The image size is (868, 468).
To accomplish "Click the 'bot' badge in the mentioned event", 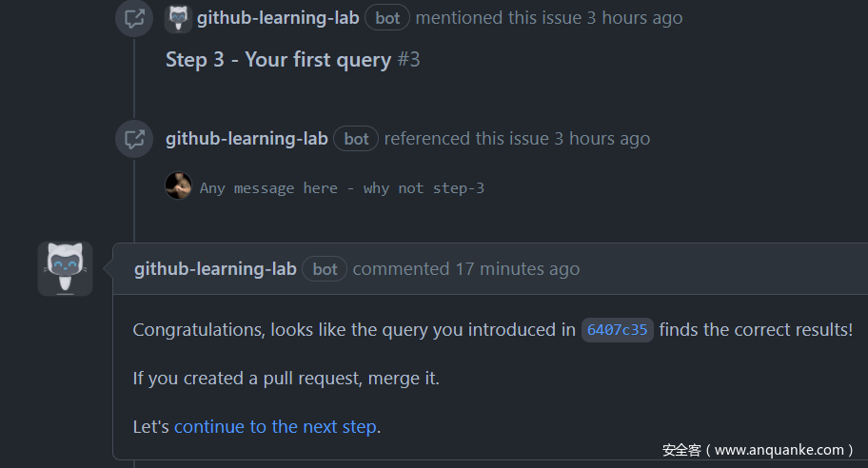I will [387, 18].
